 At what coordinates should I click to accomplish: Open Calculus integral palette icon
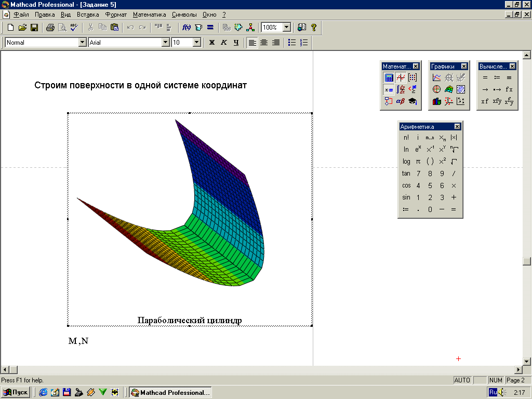[x=401, y=89]
